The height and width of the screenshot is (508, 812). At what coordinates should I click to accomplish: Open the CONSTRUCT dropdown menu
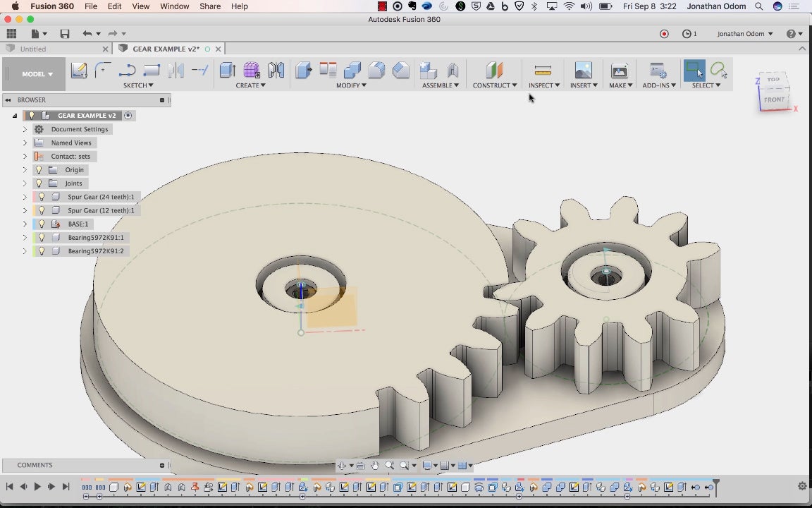pos(494,85)
